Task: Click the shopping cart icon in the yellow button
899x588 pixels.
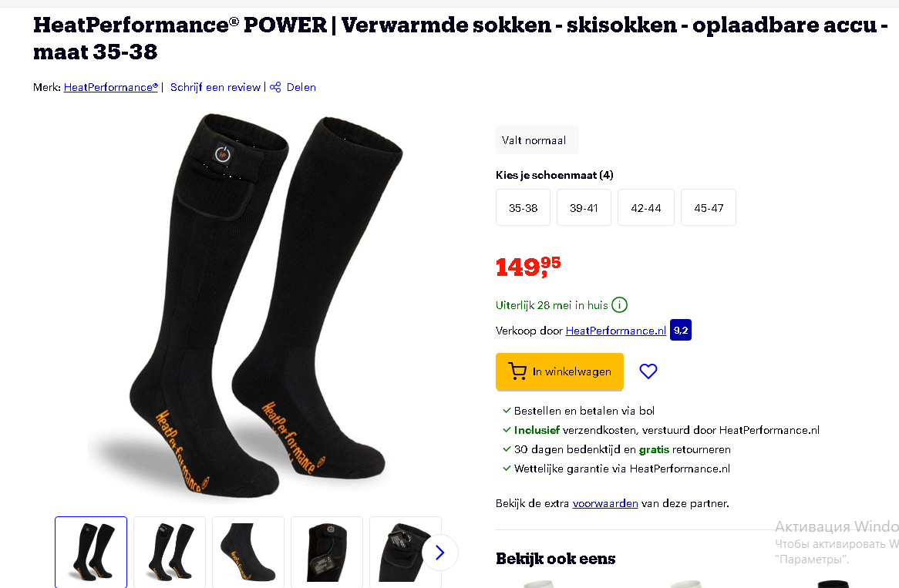Action: [x=517, y=371]
